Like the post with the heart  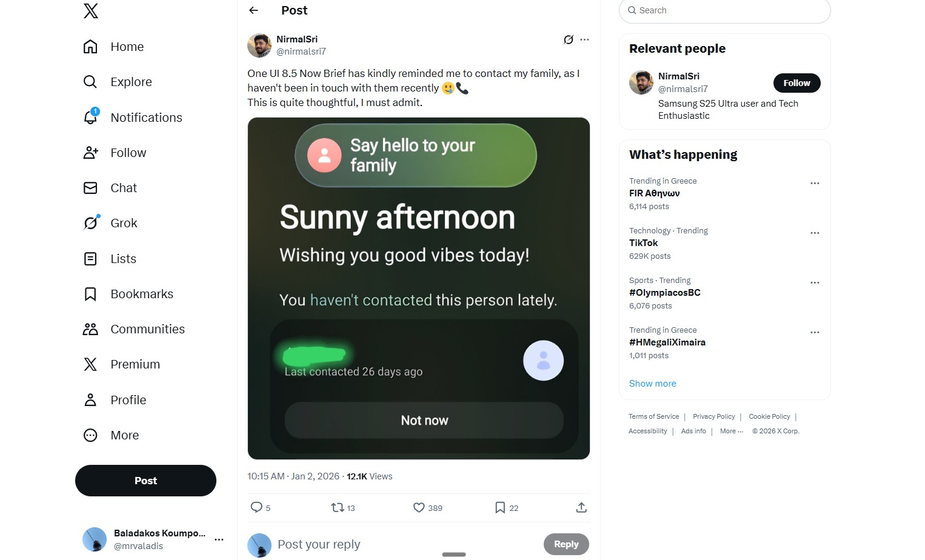419,507
